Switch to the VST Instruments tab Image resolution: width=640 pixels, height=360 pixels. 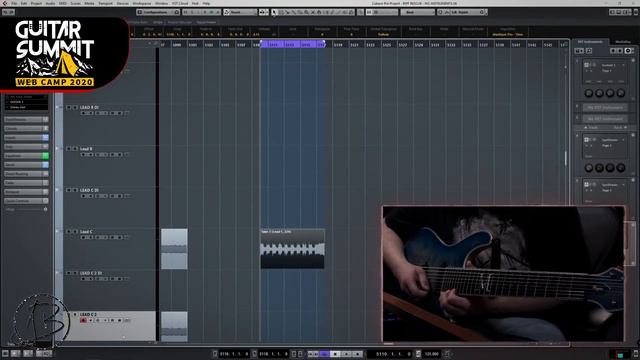tap(590, 42)
